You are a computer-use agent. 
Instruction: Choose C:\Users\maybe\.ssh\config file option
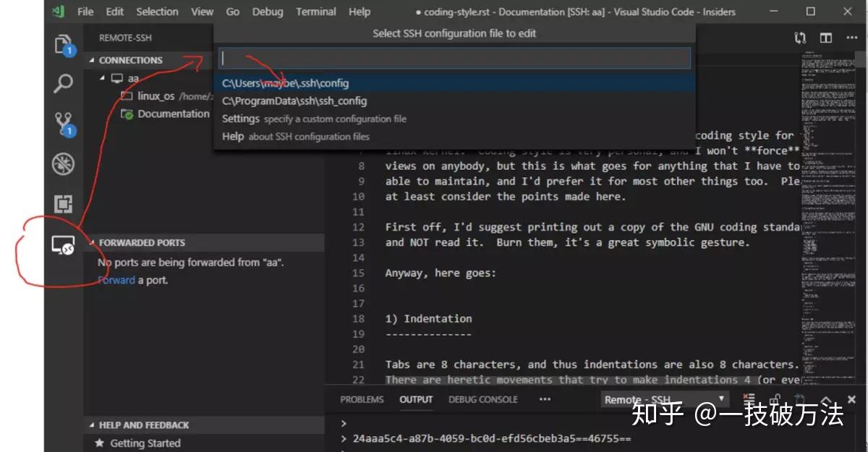(455, 83)
